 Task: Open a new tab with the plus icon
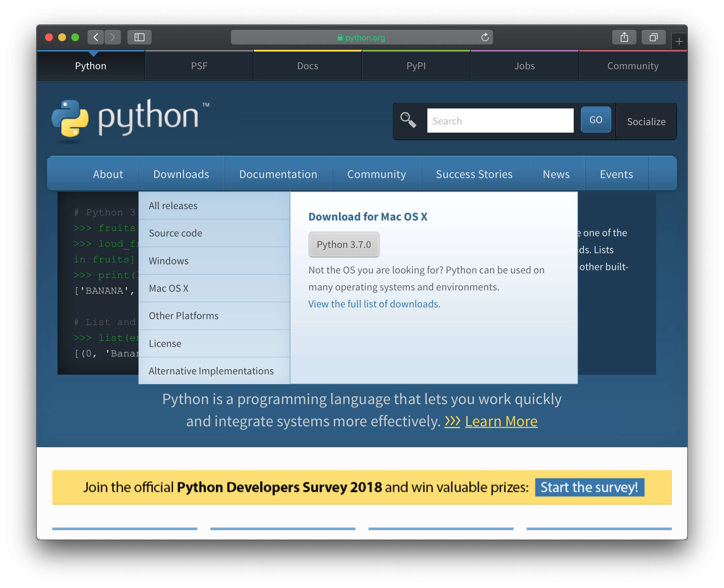(679, 42)
